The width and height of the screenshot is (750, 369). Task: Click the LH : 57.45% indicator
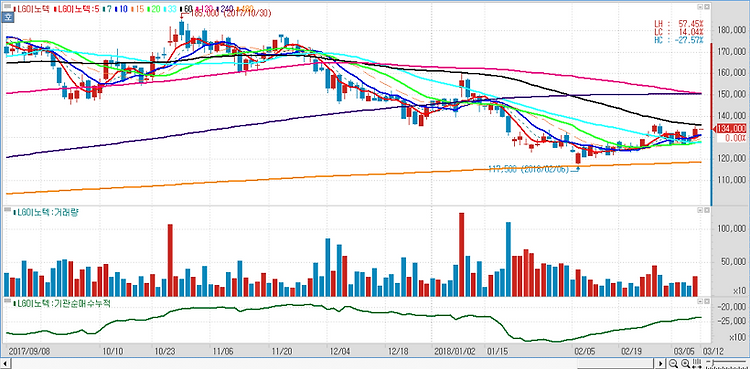pyautogui.click(x=679, y=23)
